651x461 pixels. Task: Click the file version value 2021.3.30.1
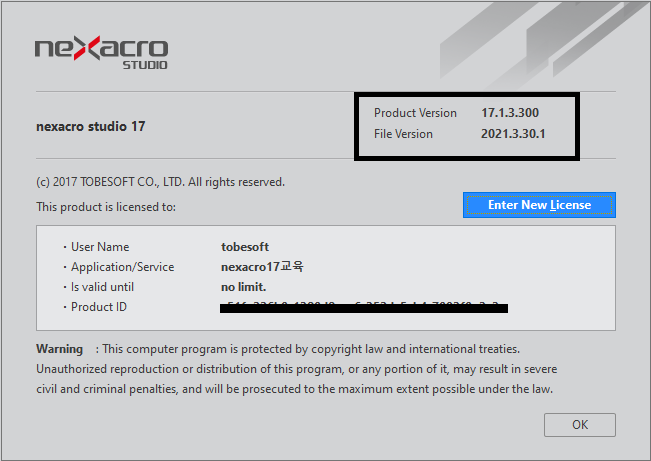513,134
